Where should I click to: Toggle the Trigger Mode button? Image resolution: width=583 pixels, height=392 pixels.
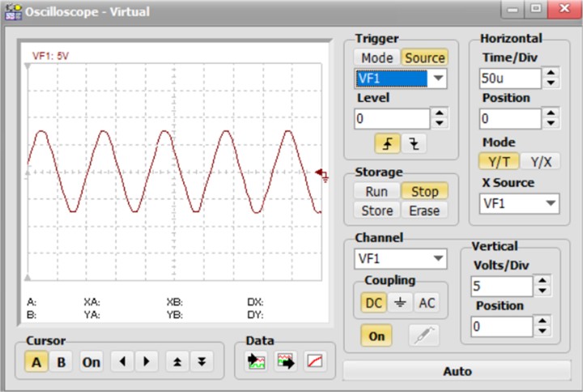pyautogui.click(x=377, y=58)
